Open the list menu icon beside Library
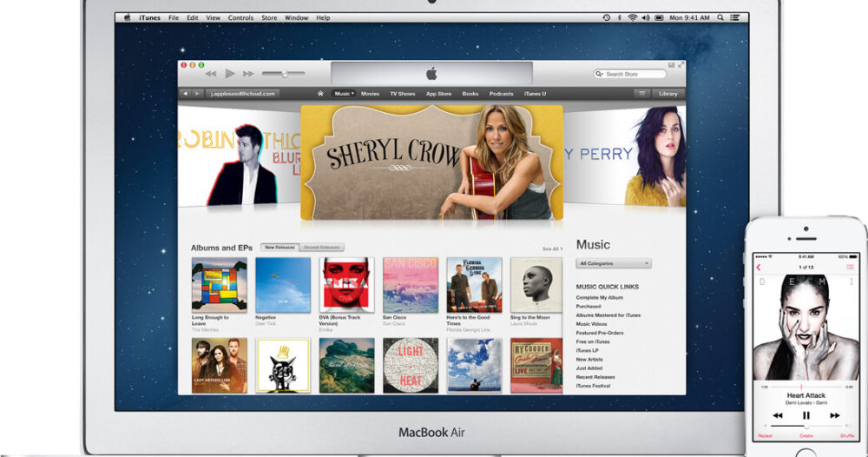 [x=641, y=94]
